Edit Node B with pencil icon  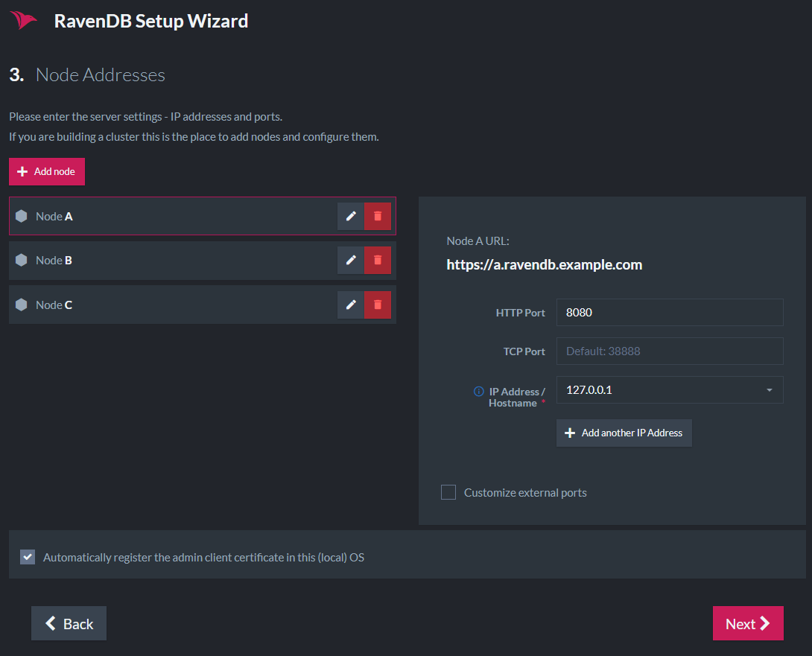(x=351, y=260)
